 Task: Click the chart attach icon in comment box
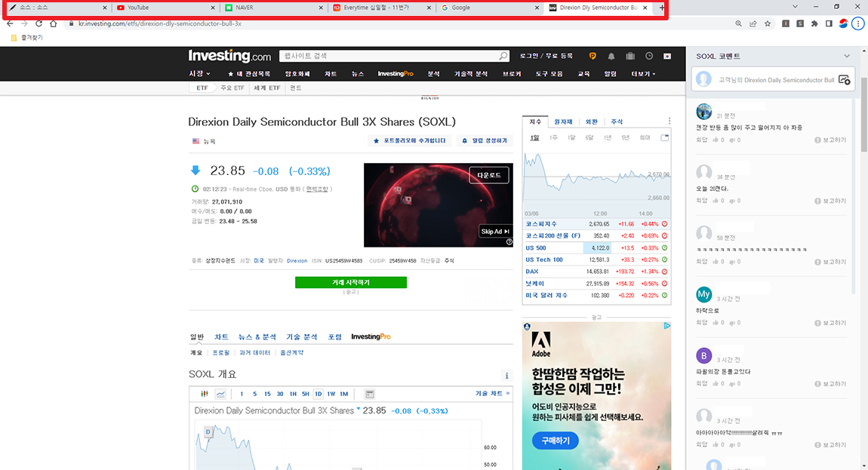(844, 80)
